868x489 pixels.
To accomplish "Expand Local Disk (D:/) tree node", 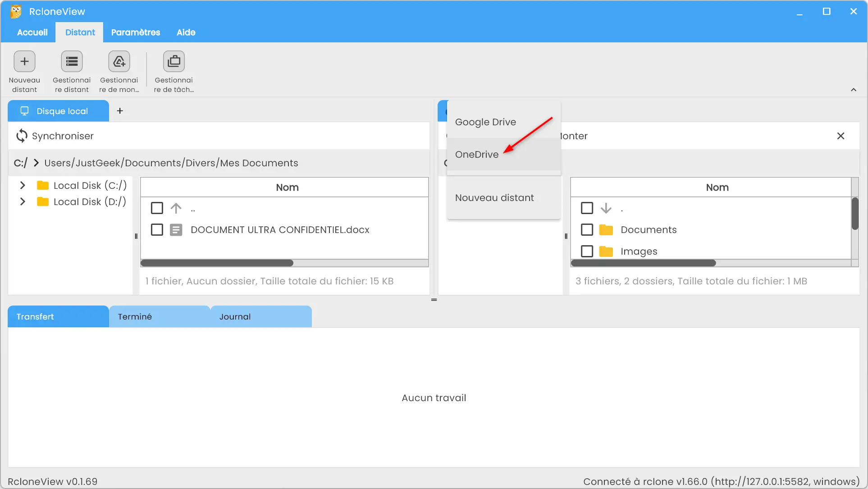I will click(x=23, y=201).
